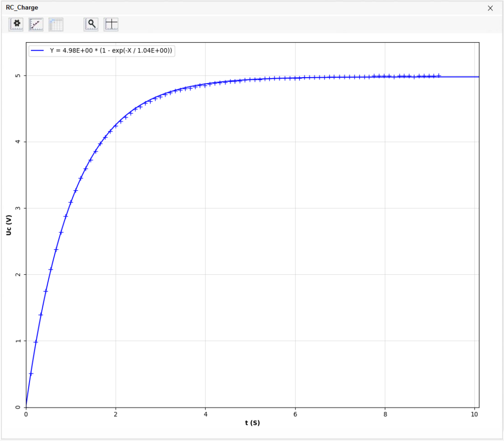Click the last data point marker on curve
Screen dimensions: 504x441
coord(439,76)
